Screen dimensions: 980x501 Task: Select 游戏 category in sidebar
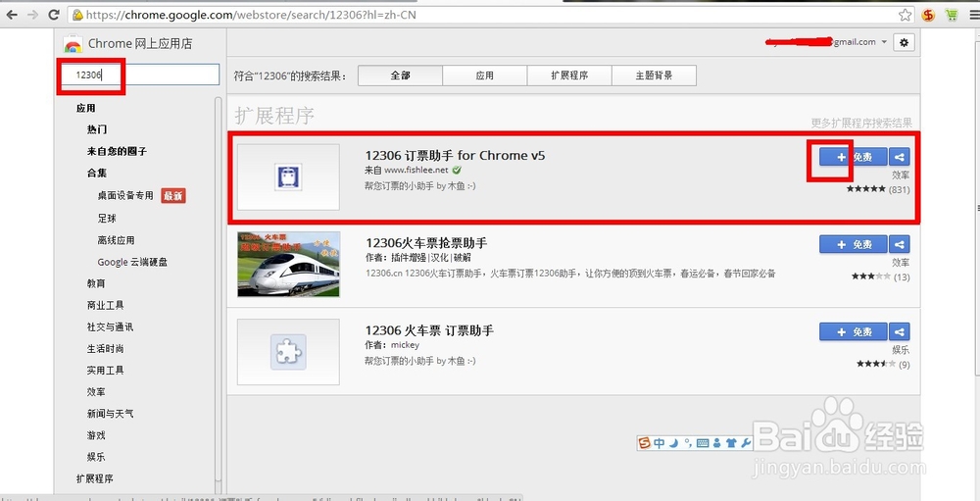click(96, 435)
